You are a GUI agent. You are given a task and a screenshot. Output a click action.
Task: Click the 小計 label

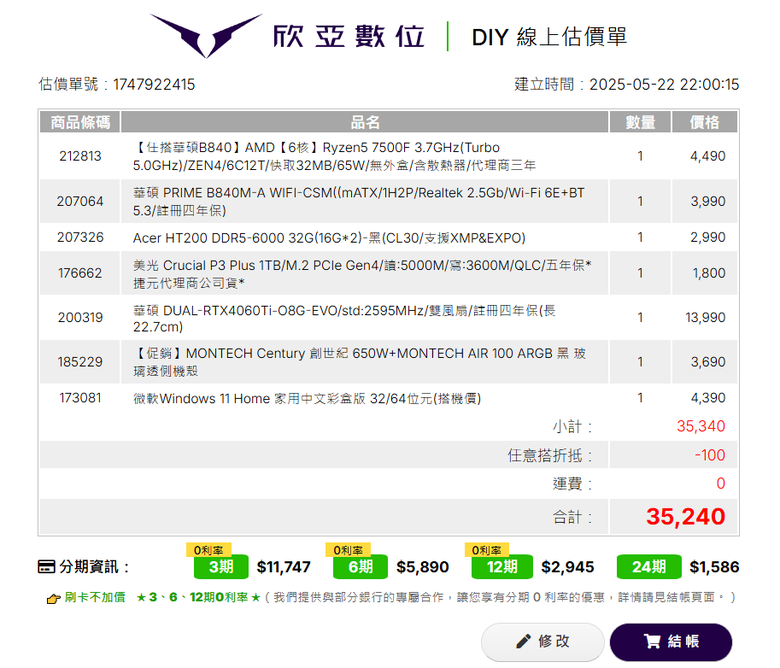click(x=573, y=427)
